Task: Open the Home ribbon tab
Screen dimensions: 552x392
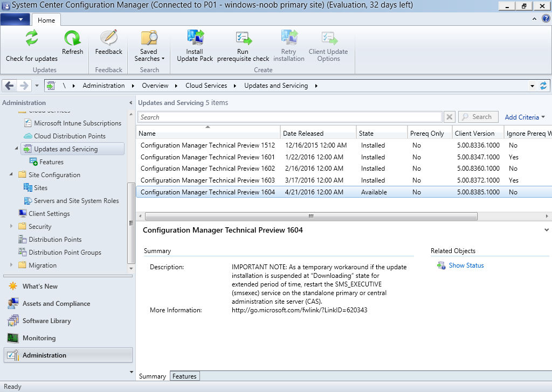Action: [46, 20]
